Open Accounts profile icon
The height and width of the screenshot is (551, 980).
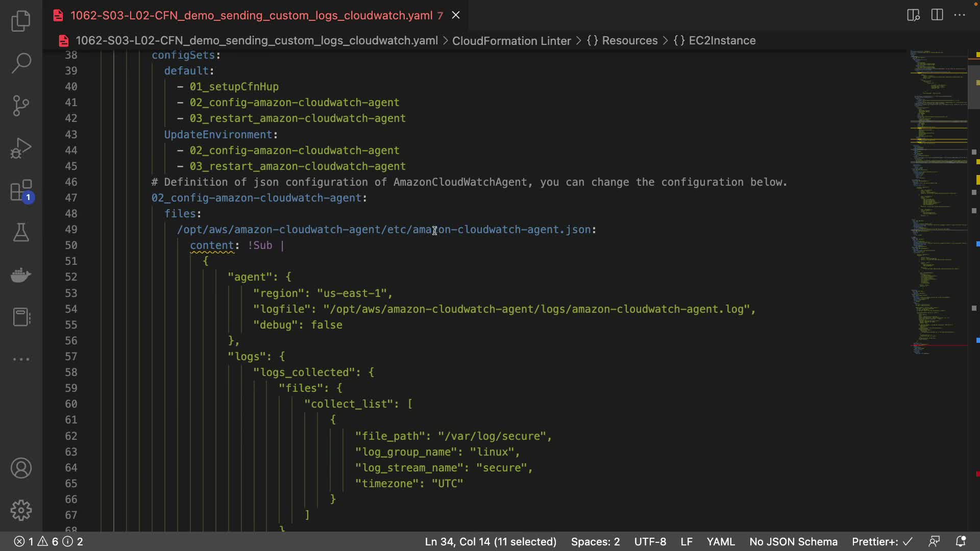[x=21, y=468]
